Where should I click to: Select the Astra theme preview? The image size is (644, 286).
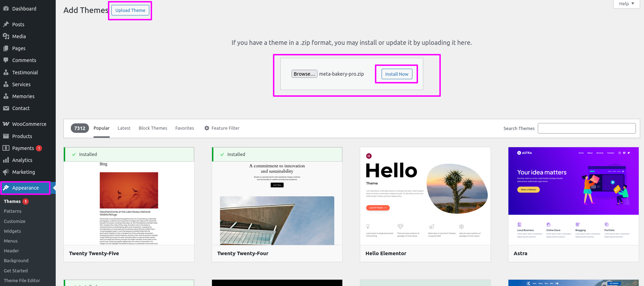click(573, 196)
